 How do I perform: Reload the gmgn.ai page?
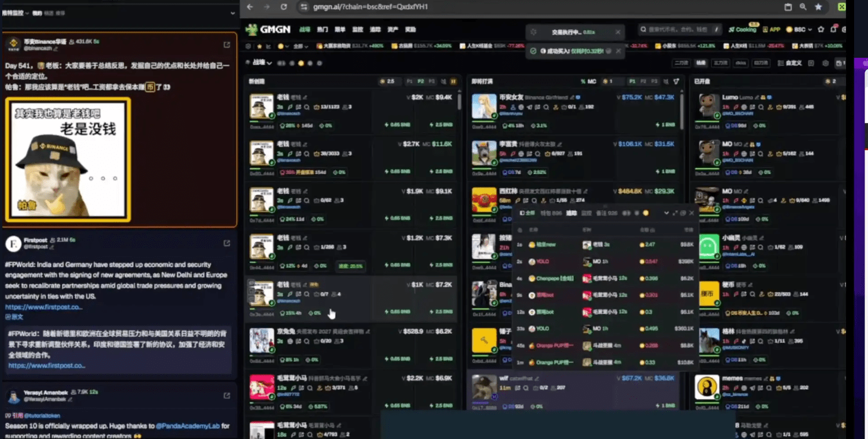284,7
